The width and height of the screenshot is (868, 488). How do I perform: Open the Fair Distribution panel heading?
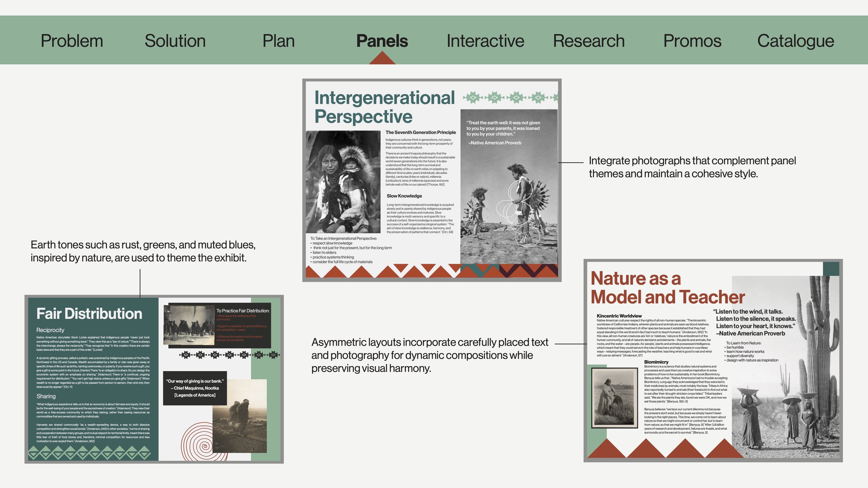click(89, 314)
